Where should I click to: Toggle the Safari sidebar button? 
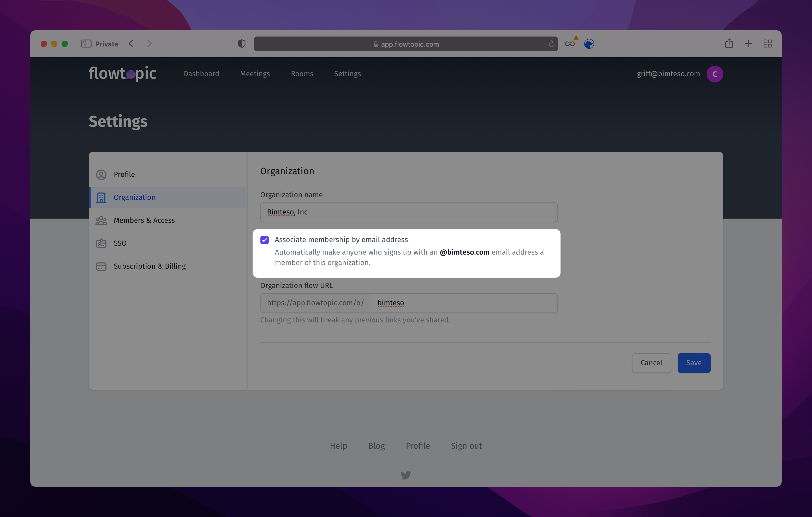click(x=86, y=44)
